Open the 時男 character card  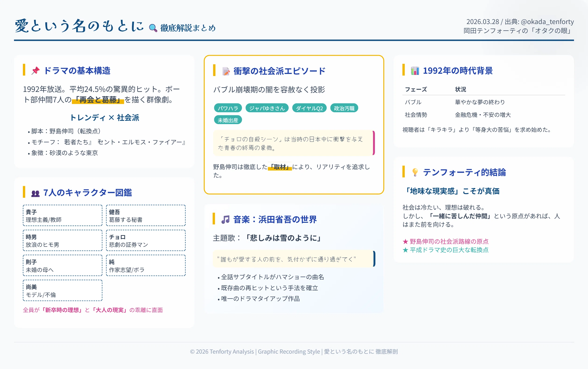point(63,240)
